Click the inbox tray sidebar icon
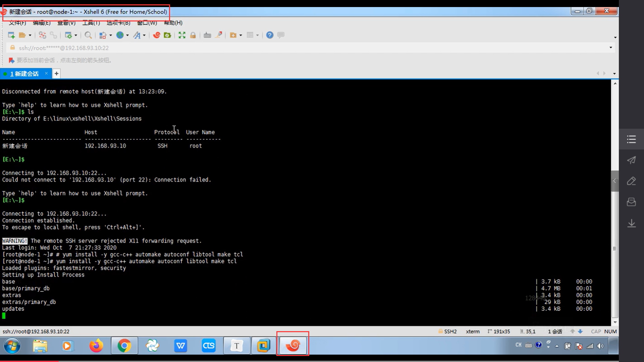644x362 pixels. pyautogui.click(x=631, y=202)
